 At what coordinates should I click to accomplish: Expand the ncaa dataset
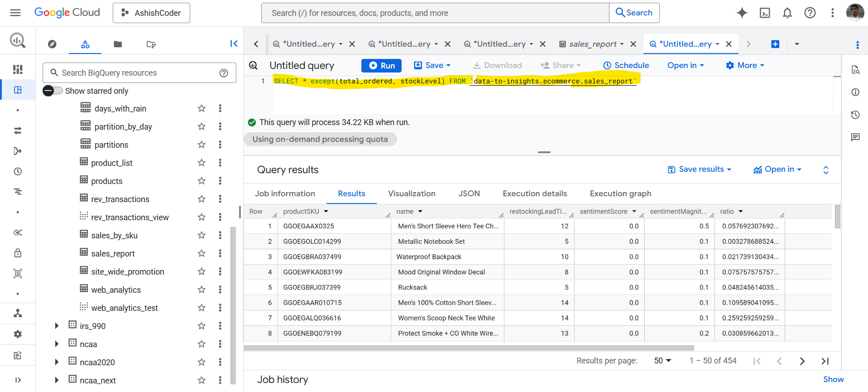57,344
